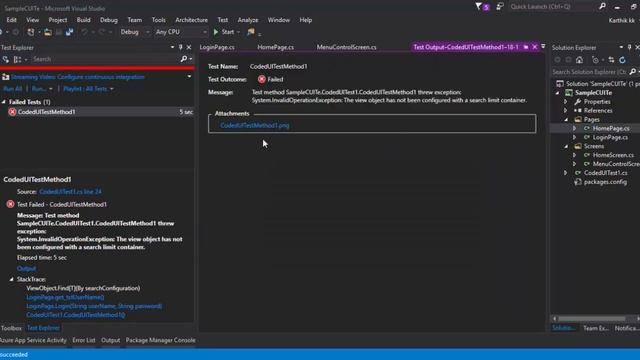Click the green Start debugging arrow
This screenshot has width=640, height=360.
[x=216, y=32]
